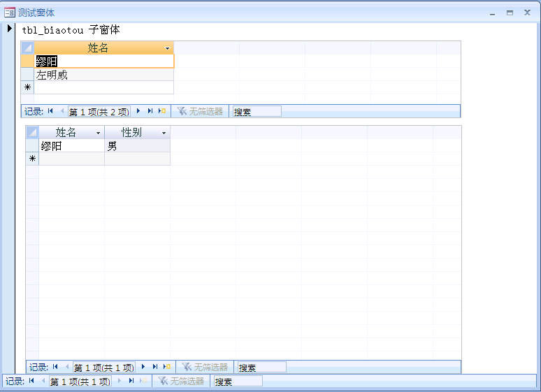
Task: Select the 缪阳 cell in top subform
Action: (104, 61)
